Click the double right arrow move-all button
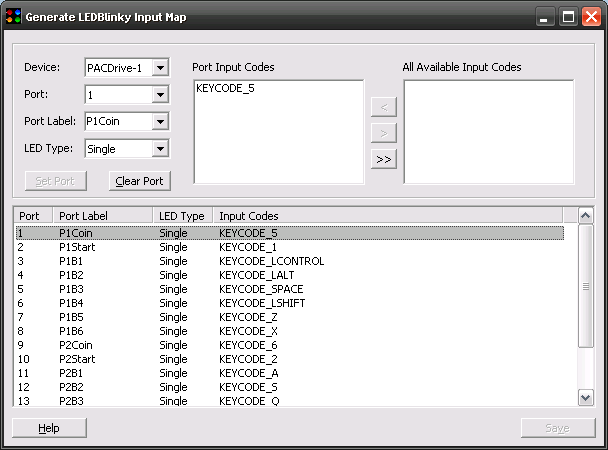Image resolution: width=608 pixels, height=450 pixels. coord(384,159)
